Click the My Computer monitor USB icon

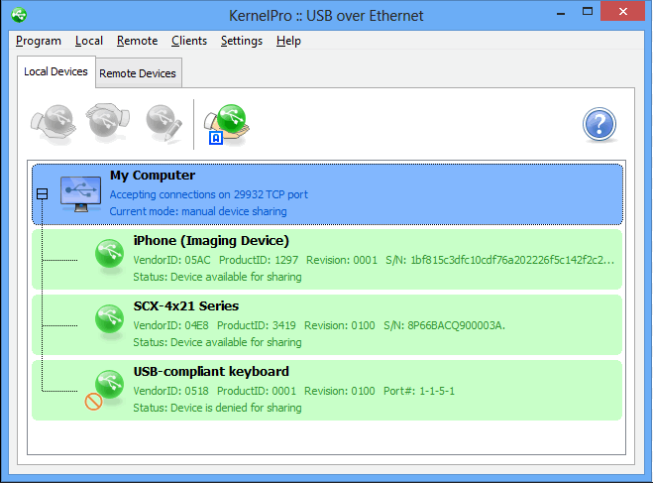[x=80, y=194]
